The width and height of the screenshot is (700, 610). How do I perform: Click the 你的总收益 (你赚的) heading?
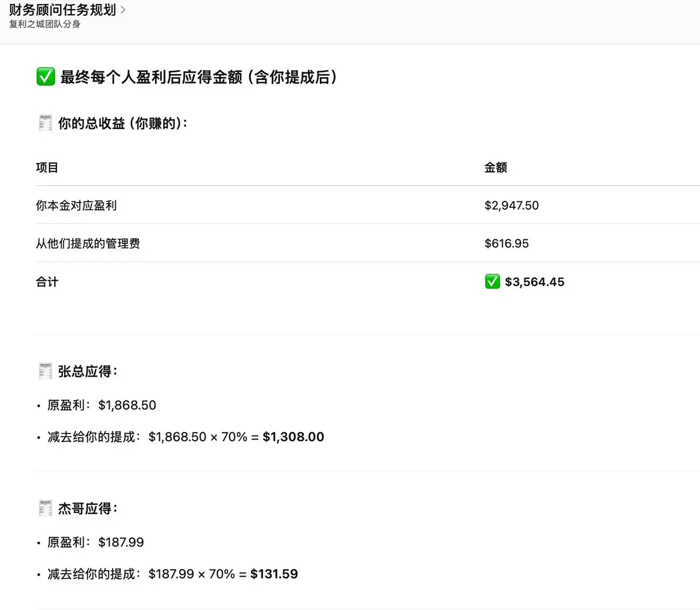pyautogui.click(x=123, y=123)
